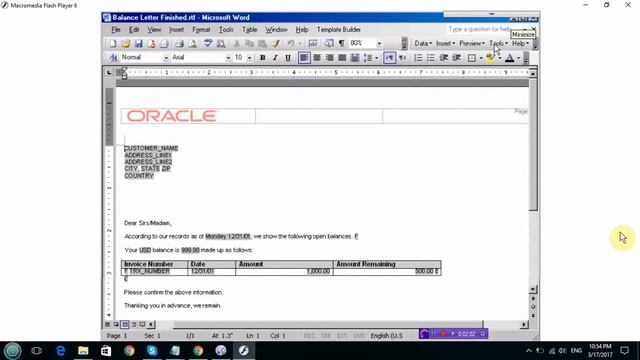Image resolution: width=640 pixels, height=360 pixels.
Task: Click the Amount Remaining column header
Action: pyautogui.click(x=387, y=264)
